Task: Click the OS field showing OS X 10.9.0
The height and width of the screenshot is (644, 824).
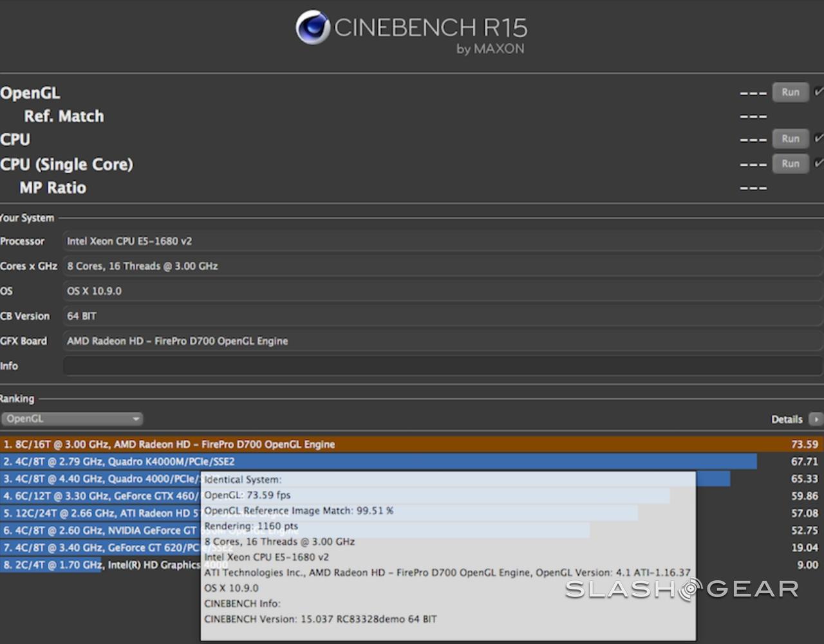Action: coord(442,291)
